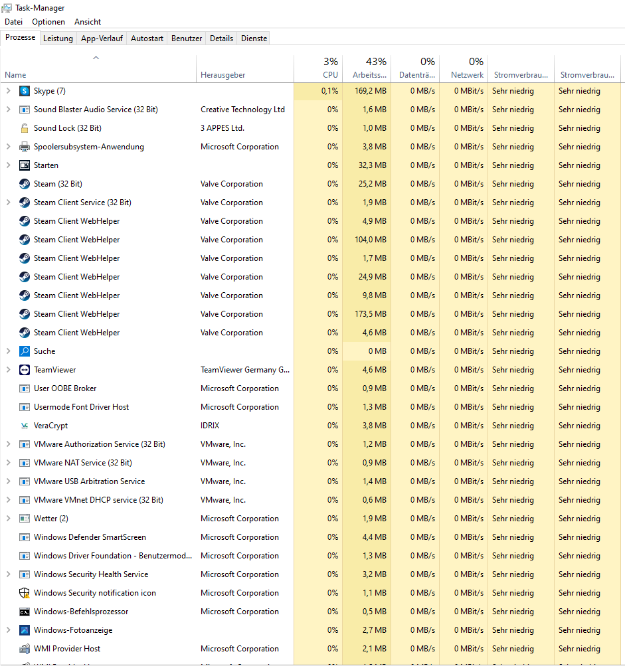Expand the Windows-Fotoanzeige entry
The height and width of the screenshot is (672, 625).
pyautogui.click(x=8, y=630)
